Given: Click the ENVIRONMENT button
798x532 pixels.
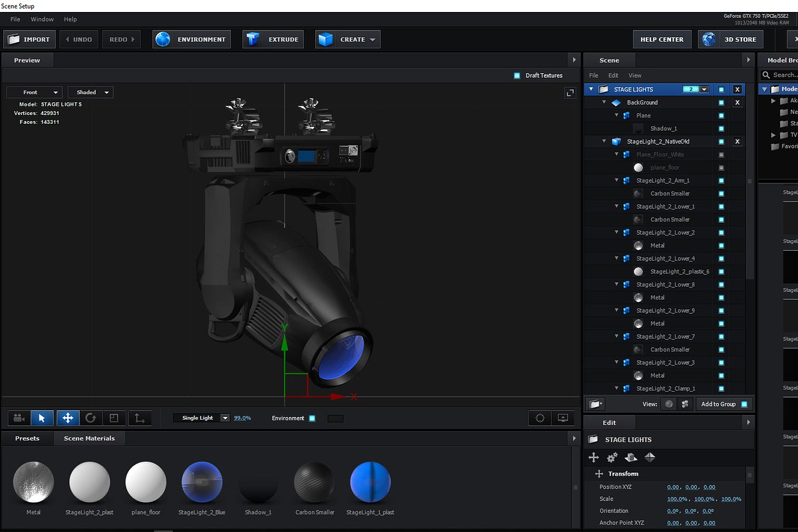Looking at the screenshot, I should pos(192,39).
